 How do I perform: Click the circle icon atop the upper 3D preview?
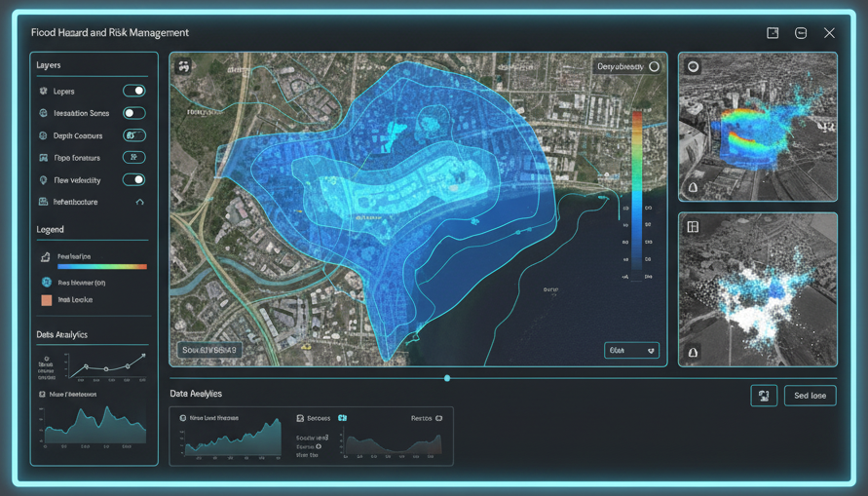(693, 67)
